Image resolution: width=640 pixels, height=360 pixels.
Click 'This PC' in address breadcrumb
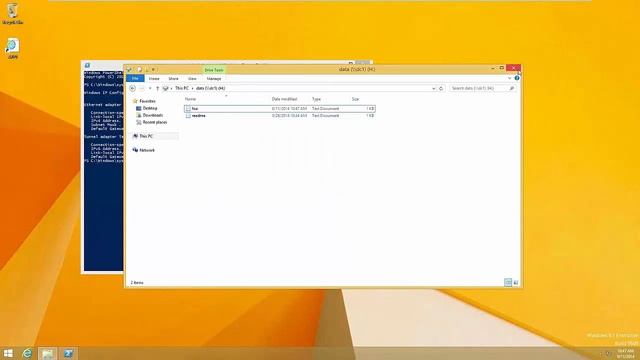point(182,88)
